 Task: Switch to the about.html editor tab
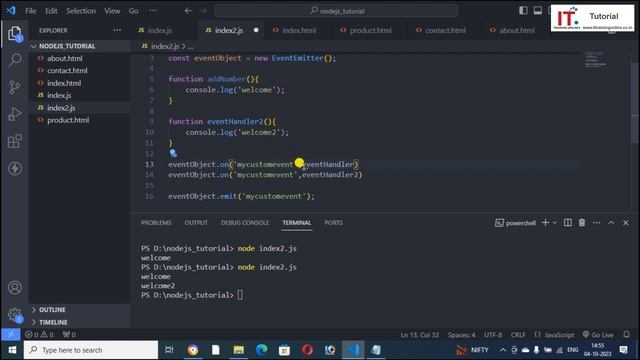click(x=517, y=30)
